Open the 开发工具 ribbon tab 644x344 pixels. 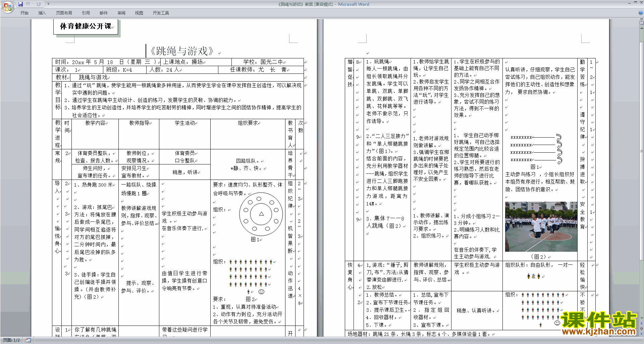[x=161, y=13]
